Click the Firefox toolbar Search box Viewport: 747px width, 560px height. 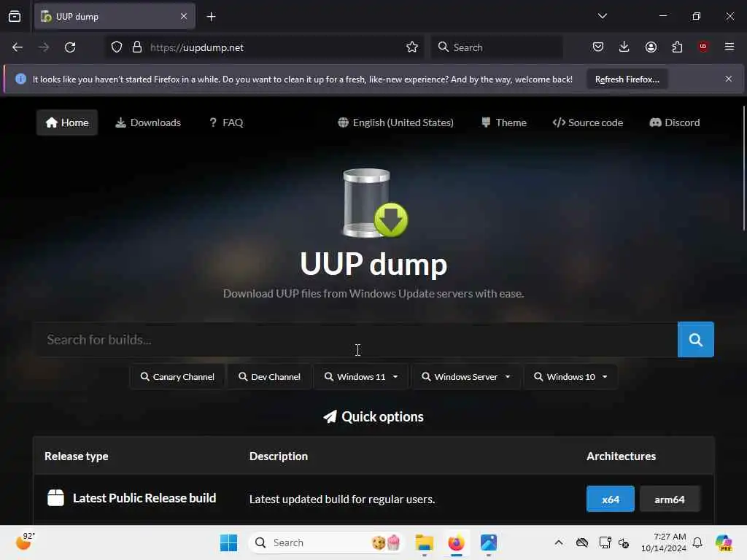coord(496,47)
